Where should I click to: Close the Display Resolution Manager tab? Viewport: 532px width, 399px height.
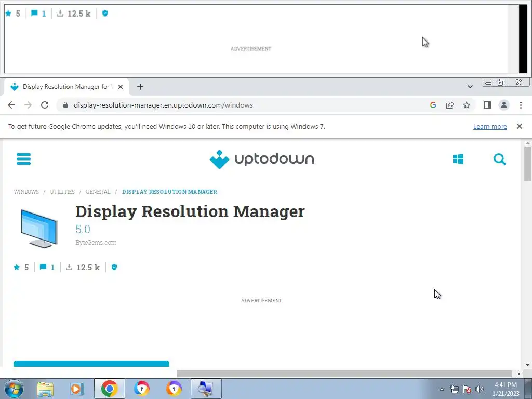120,87
